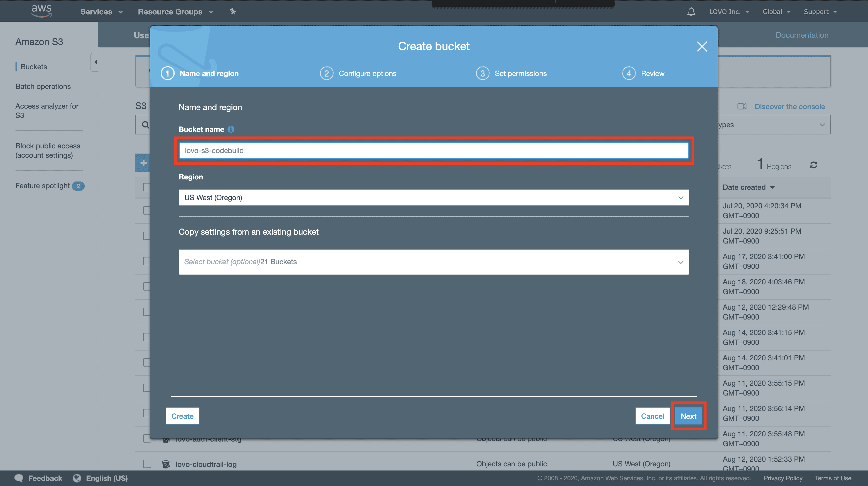Open the Support menu
The image size is (868, 486).
(x=820, y=12)
